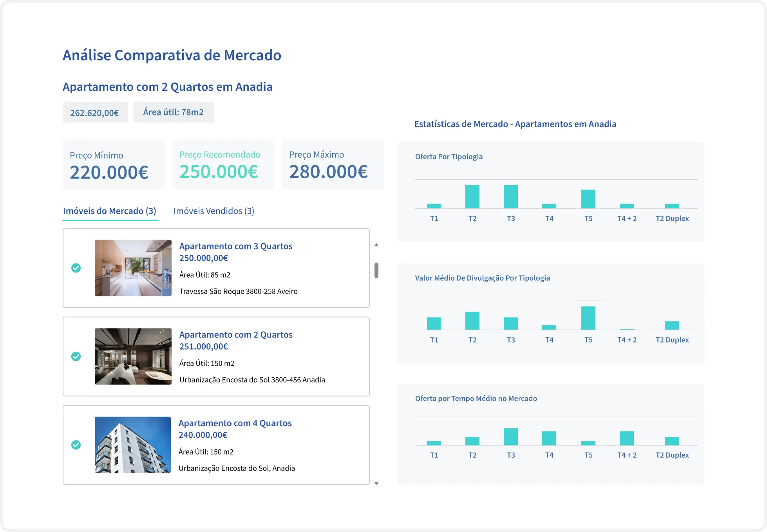Viewport: 767px width, 532px height.
Task: Select the T3 bar in Tempo Médio no Mercado
Action: tap(511, 436)
